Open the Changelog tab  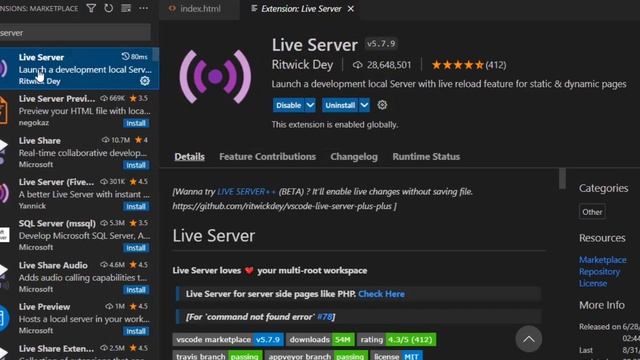coord(354,156)
